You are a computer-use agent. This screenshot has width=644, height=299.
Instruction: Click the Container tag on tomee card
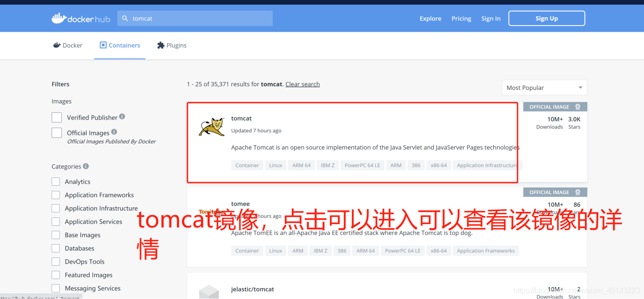click(247, 251)
